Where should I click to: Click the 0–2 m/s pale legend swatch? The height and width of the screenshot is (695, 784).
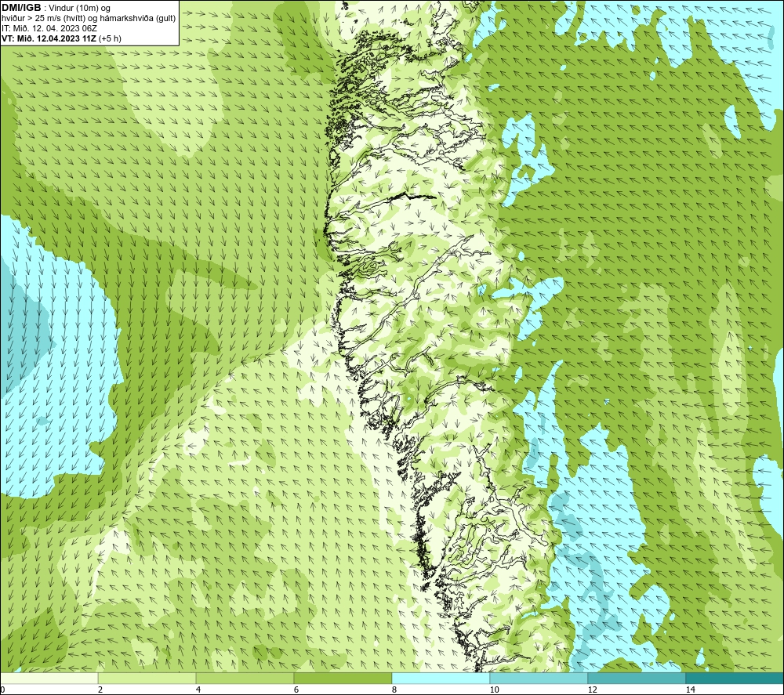point(49,678)
